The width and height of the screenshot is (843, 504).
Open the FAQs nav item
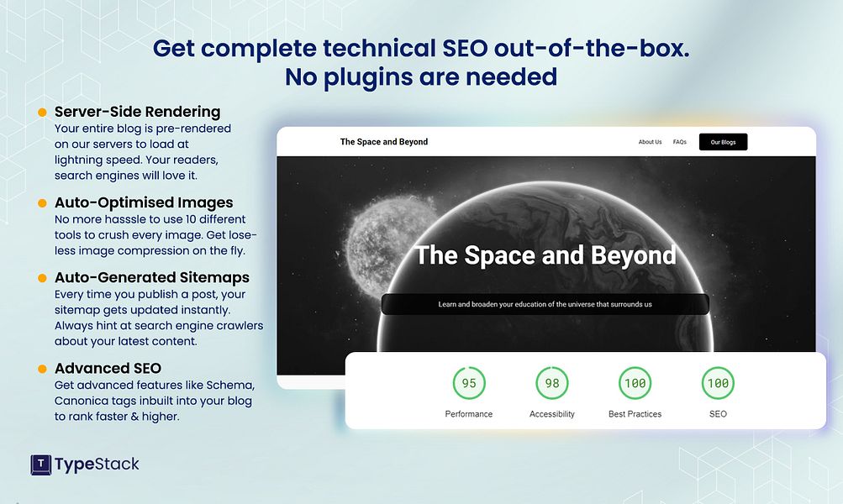pos(680,142)
